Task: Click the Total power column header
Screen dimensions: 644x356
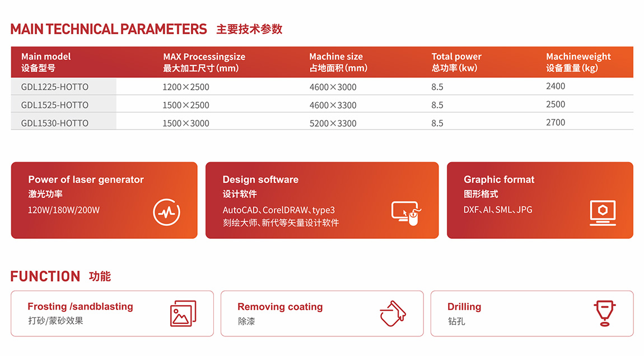Action: pos(456,62)
